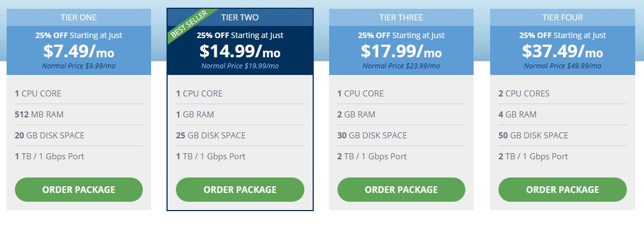Select Order Package under Tier Three
This screenshot has width=644, height=226.
[x=401, y=190]
